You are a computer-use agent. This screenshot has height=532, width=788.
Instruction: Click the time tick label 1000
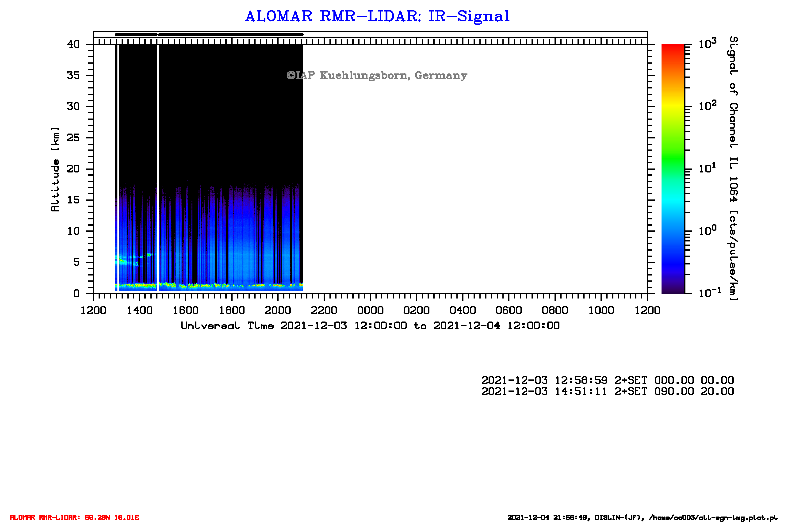(601, 310)
